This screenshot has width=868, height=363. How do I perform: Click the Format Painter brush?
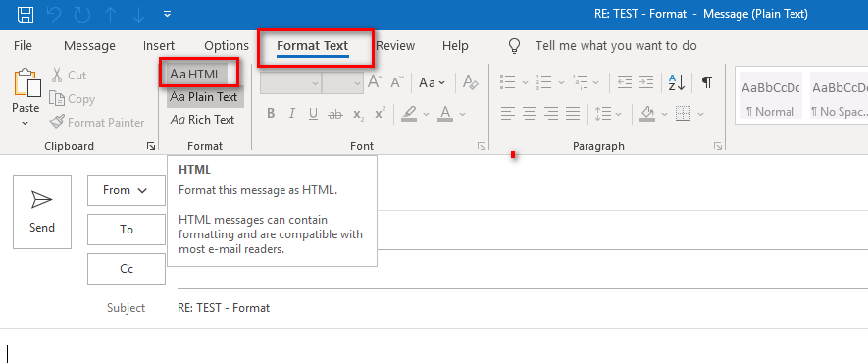pos(57,122)
